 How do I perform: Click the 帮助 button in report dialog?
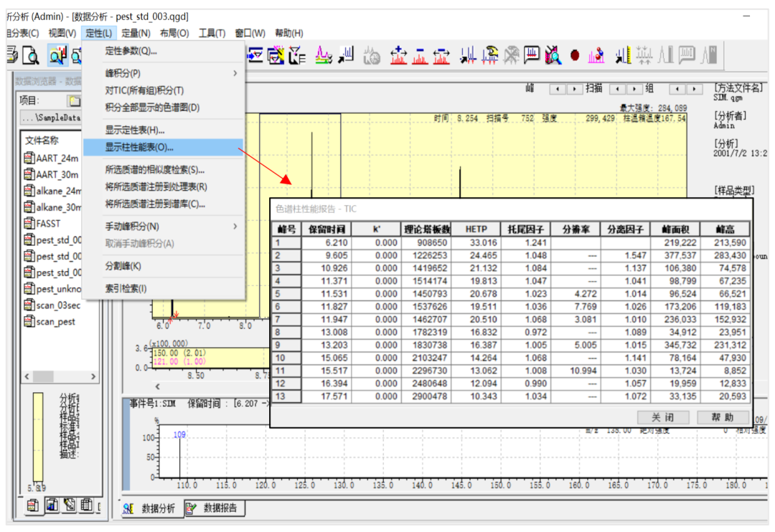click(x=723, y=417)
